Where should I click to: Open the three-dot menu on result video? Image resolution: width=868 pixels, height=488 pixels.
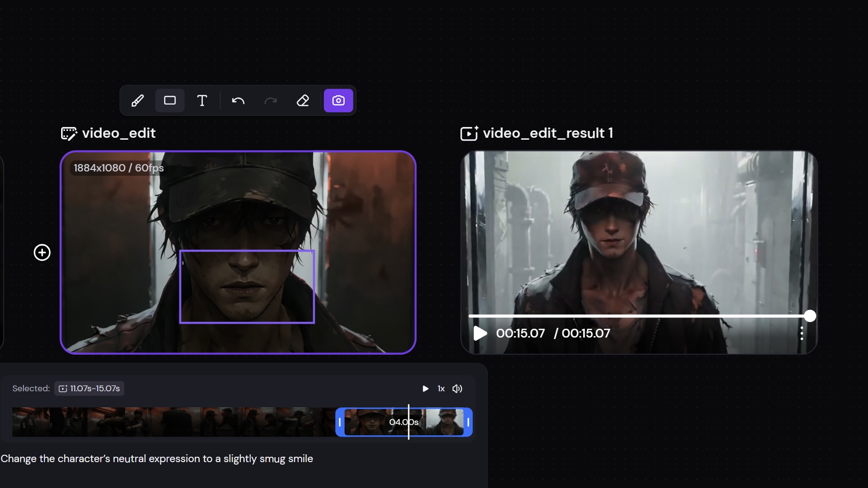point(802,333)
